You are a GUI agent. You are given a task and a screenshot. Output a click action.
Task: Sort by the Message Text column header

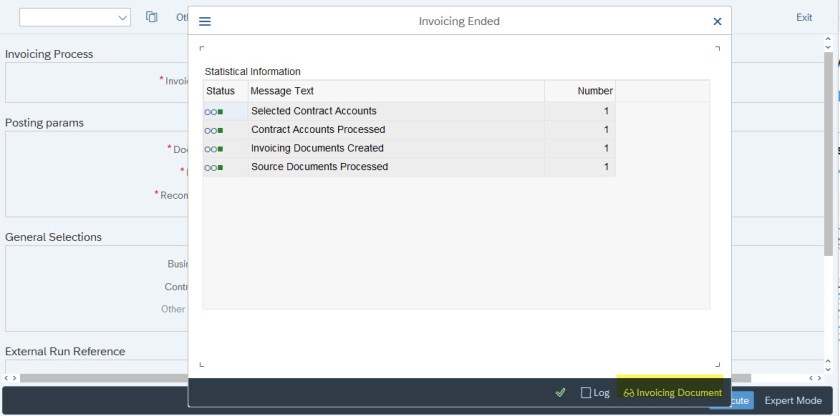(395, 91)
